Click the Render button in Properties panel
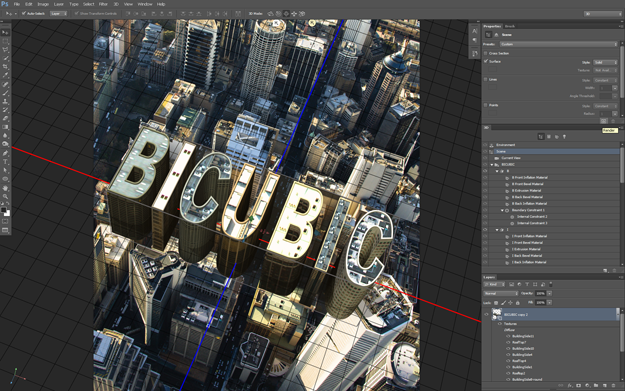The height and width of the screenshot is (391, 625). point(604,121)
